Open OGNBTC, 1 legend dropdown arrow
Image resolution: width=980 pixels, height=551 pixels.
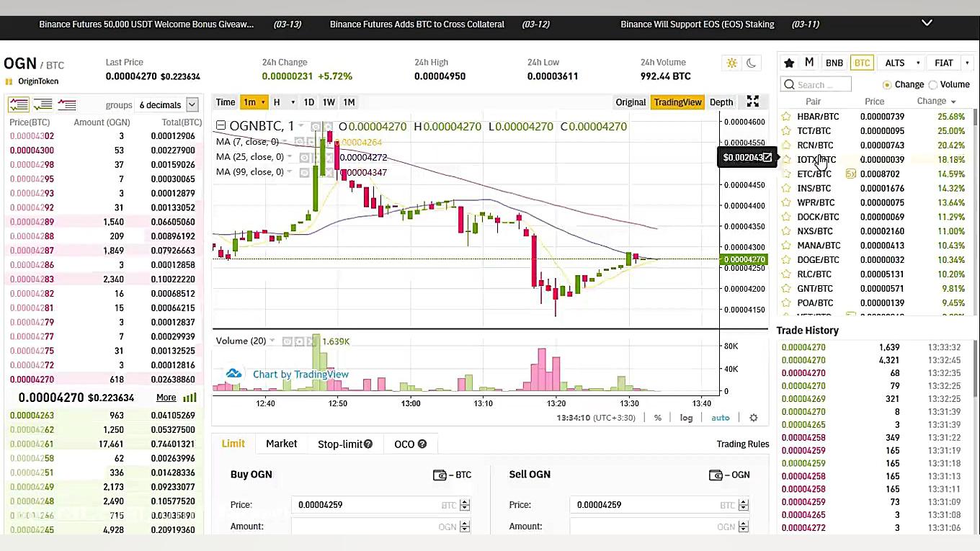pos(301,127)
